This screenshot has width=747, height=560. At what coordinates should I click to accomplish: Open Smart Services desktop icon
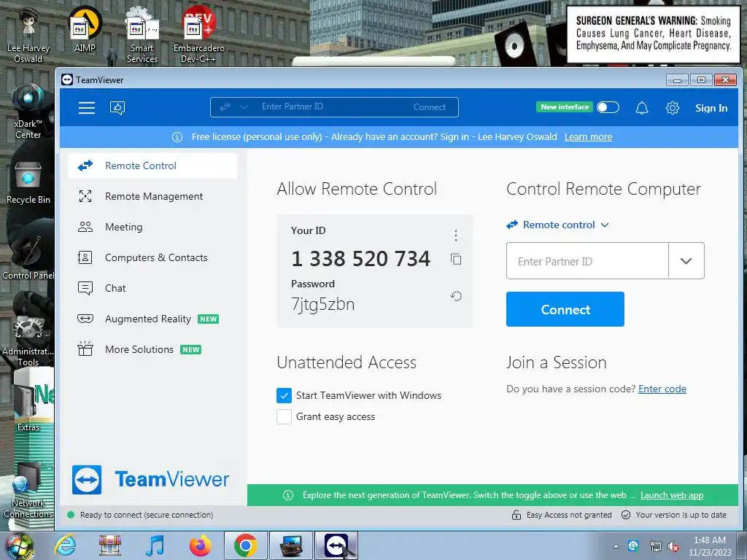pos(142,34)
